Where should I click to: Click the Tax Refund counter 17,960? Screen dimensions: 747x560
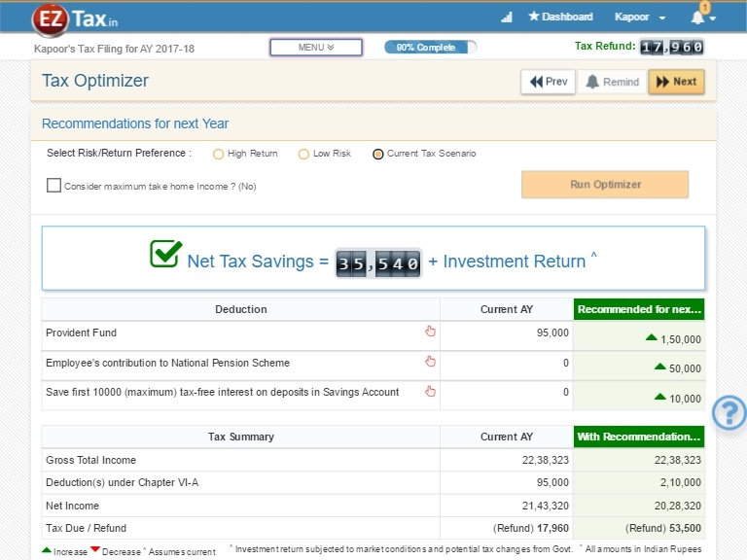coord(671,47)
